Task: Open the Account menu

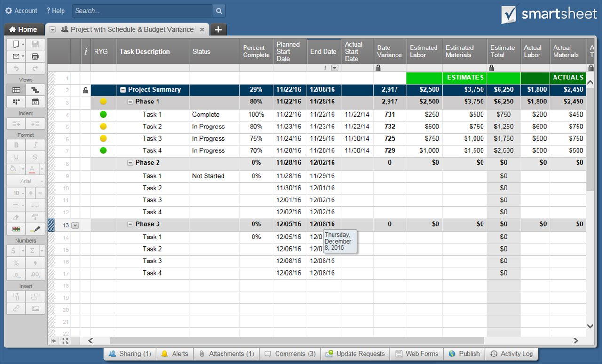Action: [x=21, y=10]
